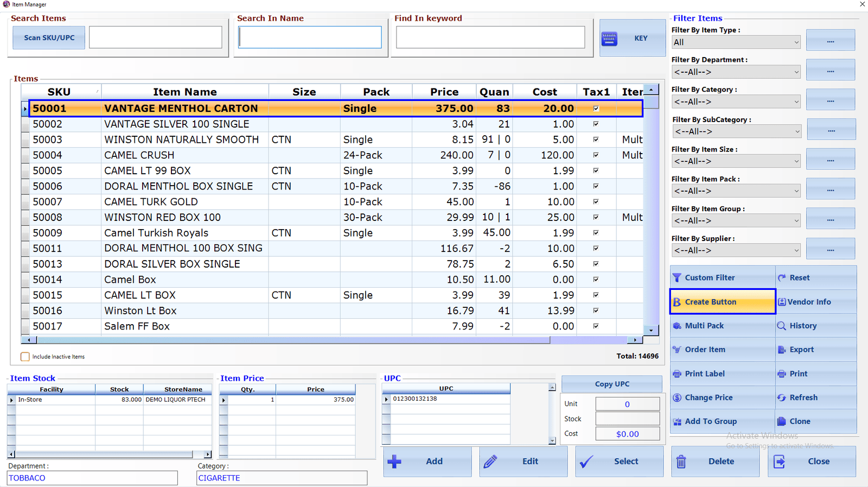Click the Clone icon

point(782,421)
